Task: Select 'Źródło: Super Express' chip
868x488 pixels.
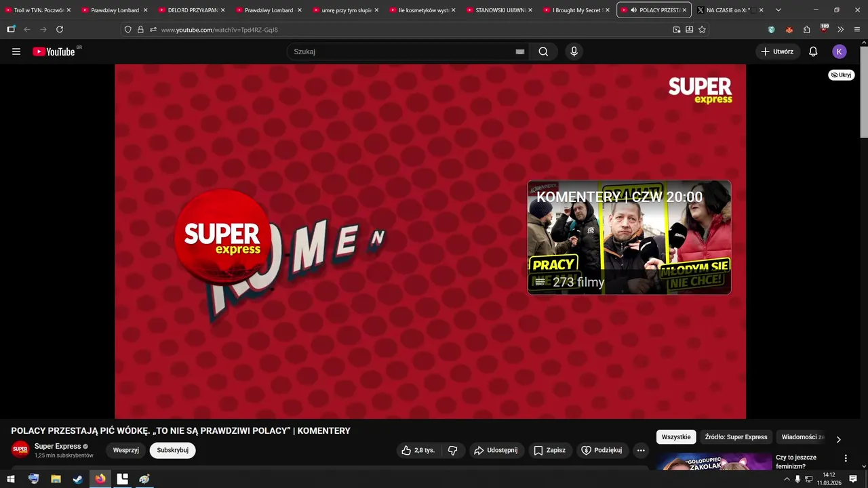Action: pyautogui.click(x=736, y=437)
